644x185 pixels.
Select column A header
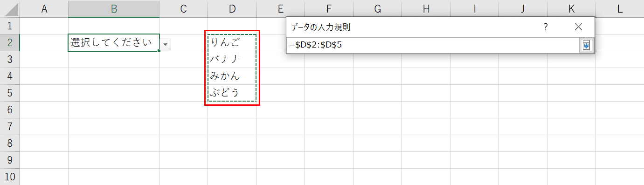44,8
